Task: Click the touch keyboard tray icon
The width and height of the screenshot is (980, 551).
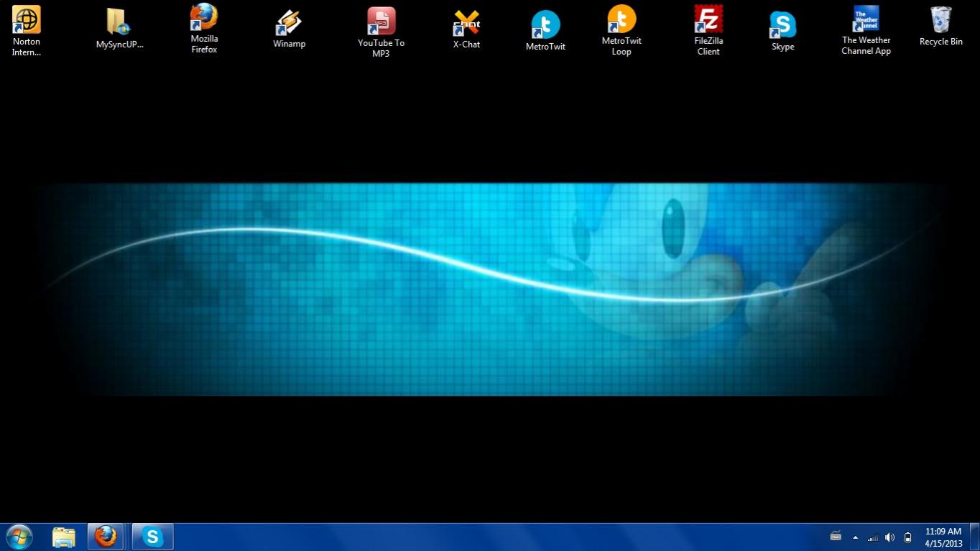Action: 836,536
